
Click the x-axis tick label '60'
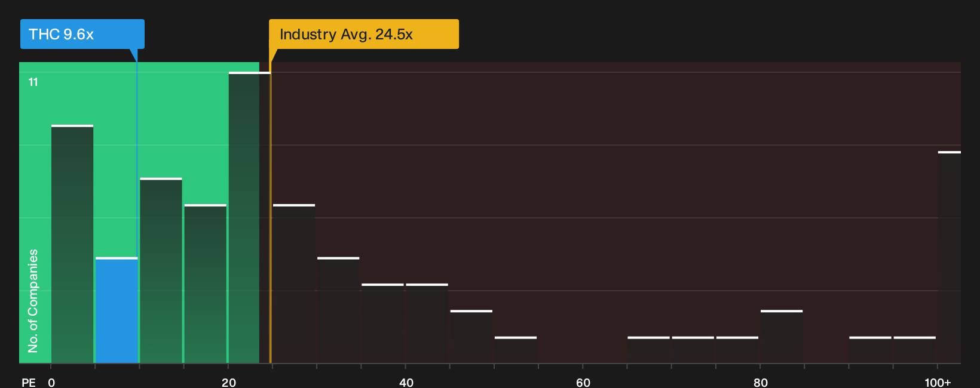click(x=583, y=383)
